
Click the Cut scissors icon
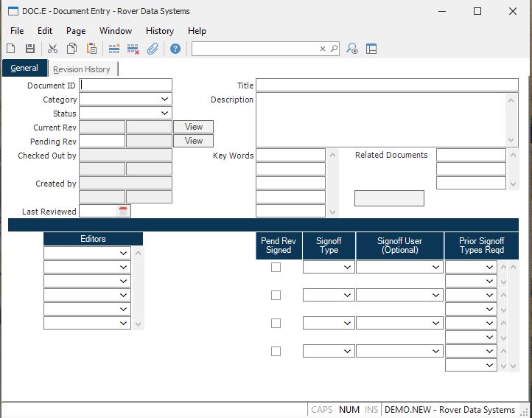[52, 49]
